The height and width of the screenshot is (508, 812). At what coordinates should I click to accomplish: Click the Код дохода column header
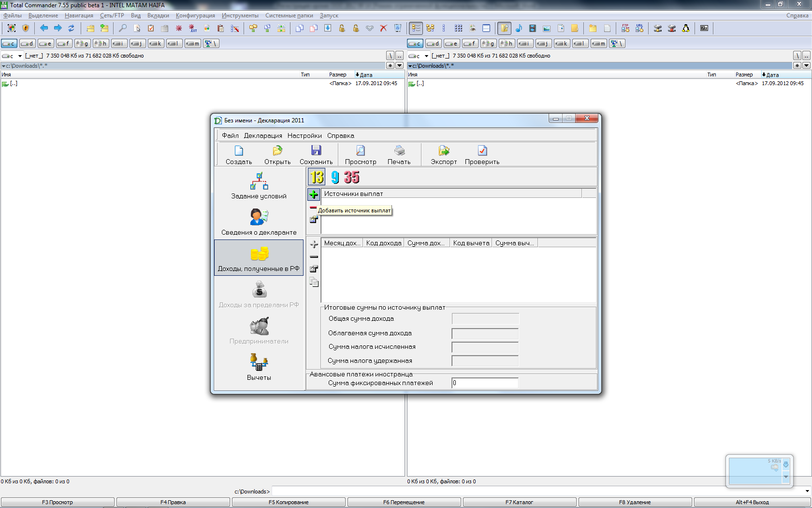pyautogui.click(x=384, y=243)
